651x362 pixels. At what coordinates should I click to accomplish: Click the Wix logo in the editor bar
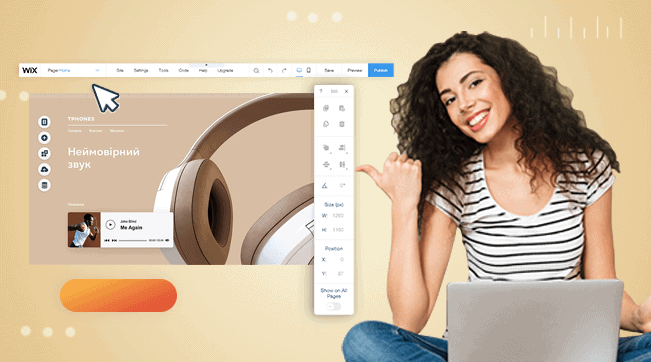point(29,70)
